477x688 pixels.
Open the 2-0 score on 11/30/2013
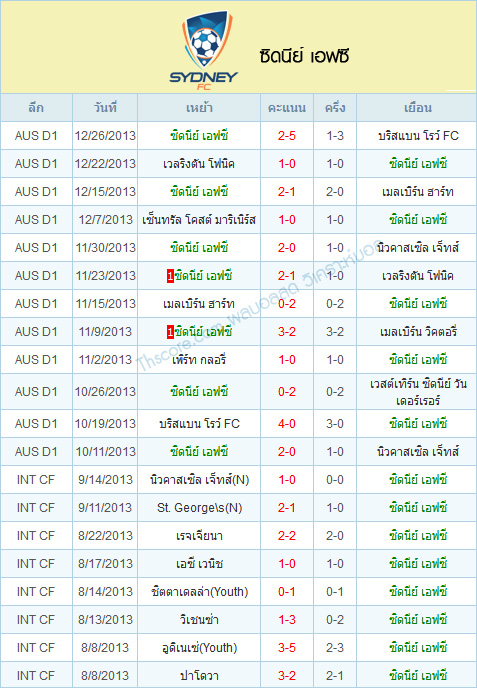pyautogui.click(x=287, y=248)
